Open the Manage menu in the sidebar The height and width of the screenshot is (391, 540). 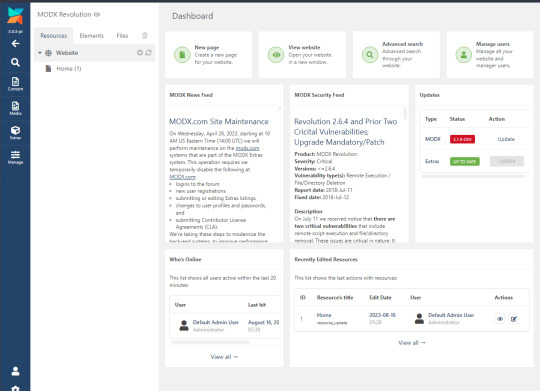pos(15,157)
